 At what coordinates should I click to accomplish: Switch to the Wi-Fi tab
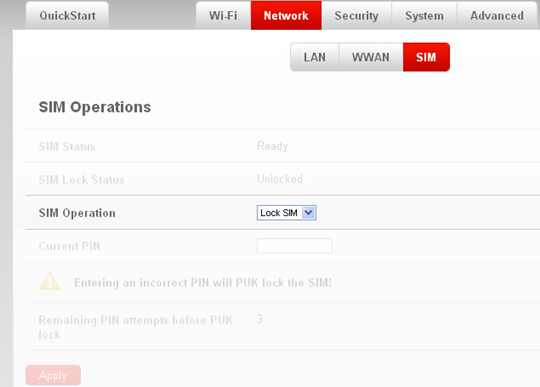(x=223, y=15)
